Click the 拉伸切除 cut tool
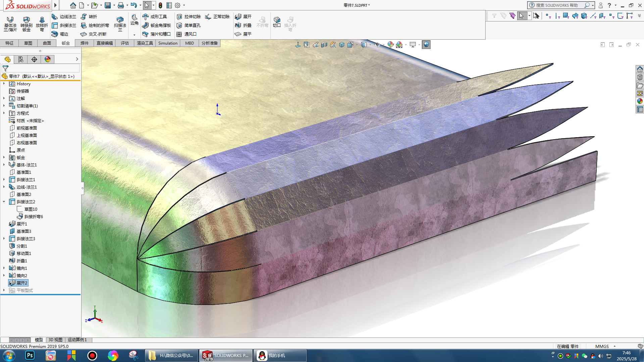 (x=189, y=16)
